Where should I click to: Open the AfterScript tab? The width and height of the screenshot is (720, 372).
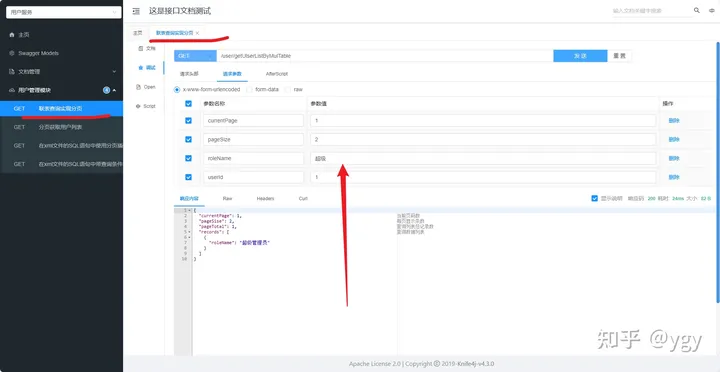[276, 74]
